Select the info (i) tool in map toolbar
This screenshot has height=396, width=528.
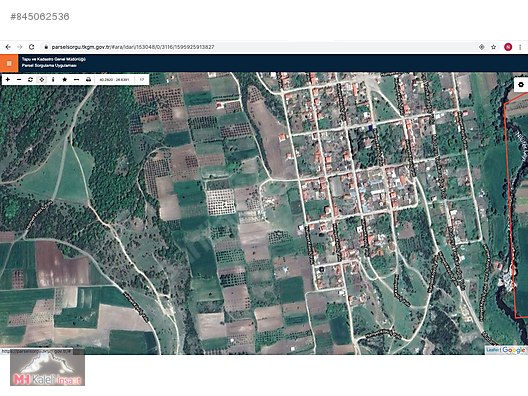pos(53,80)
